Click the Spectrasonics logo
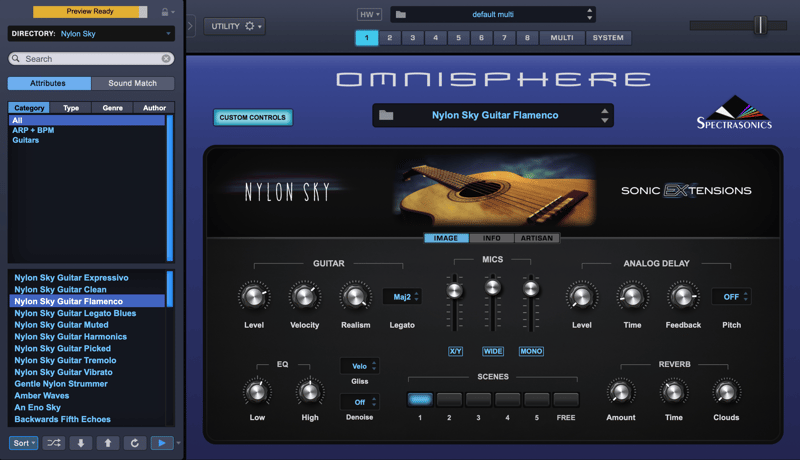 coord(734,113)
